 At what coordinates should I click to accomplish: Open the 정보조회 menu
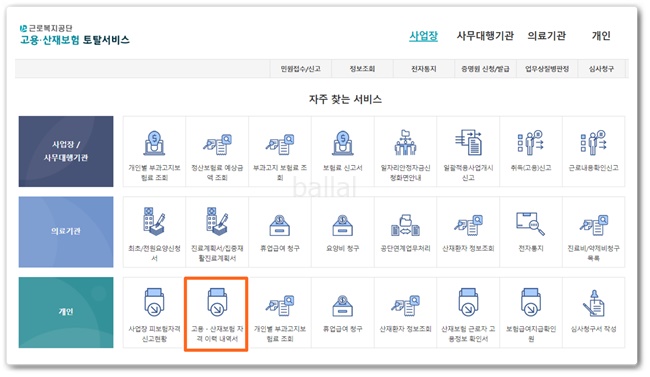click(x=362, y=69)
